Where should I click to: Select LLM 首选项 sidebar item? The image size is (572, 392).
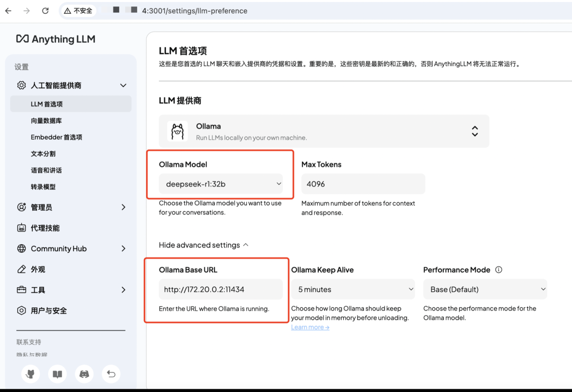tap(71, 104)
